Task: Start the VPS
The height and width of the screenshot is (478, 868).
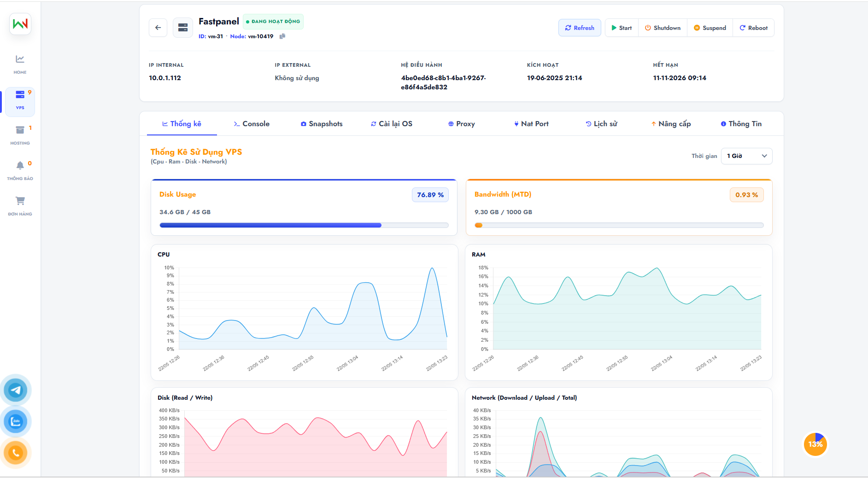Action: coord(622,28)
